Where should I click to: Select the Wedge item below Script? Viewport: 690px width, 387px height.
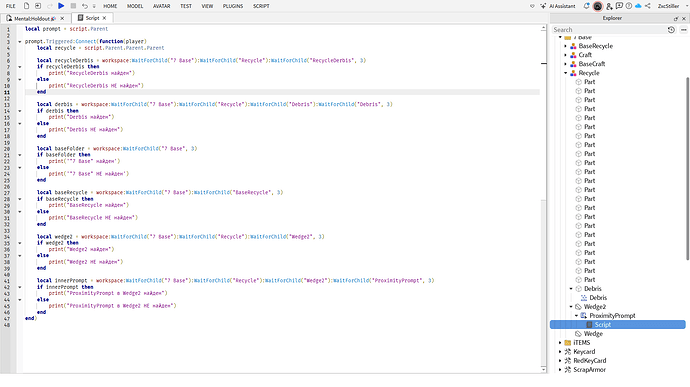point(593,334)
